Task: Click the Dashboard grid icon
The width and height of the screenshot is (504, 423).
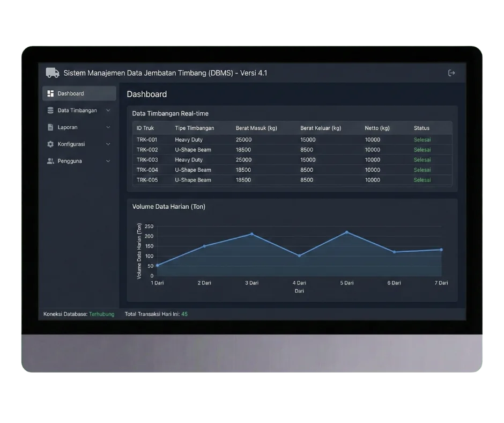Action: coord(50,93)
